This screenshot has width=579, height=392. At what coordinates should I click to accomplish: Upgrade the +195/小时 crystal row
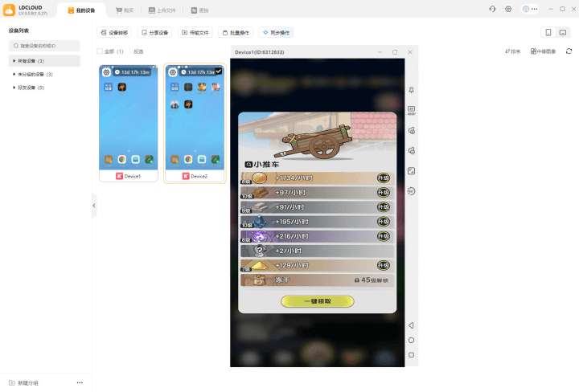384,222
